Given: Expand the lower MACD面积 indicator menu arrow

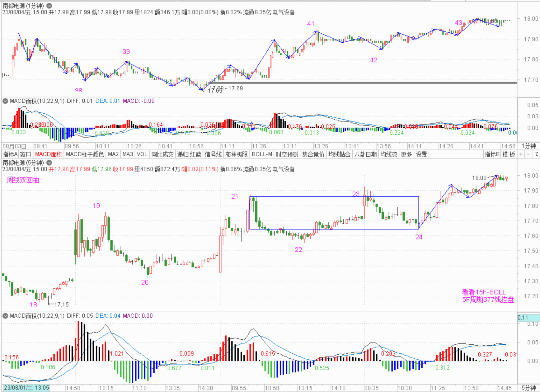Looking at the screenshot, I should (5, 316).
